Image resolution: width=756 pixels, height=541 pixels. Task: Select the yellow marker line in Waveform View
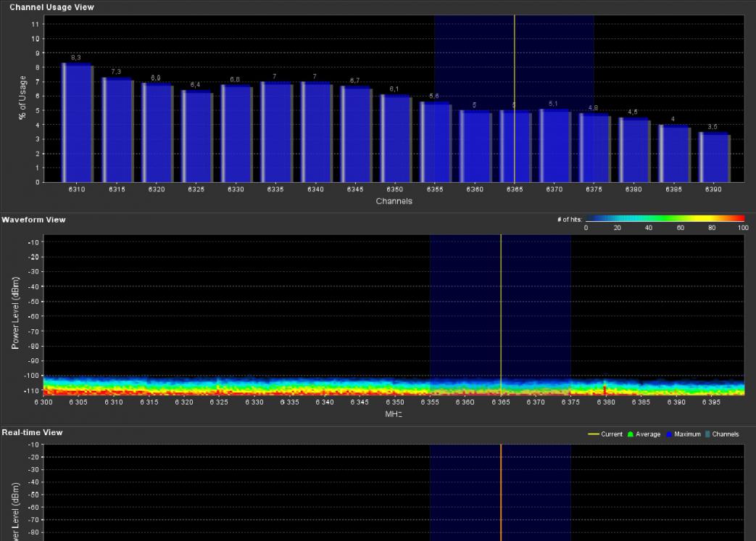[501, 315]
